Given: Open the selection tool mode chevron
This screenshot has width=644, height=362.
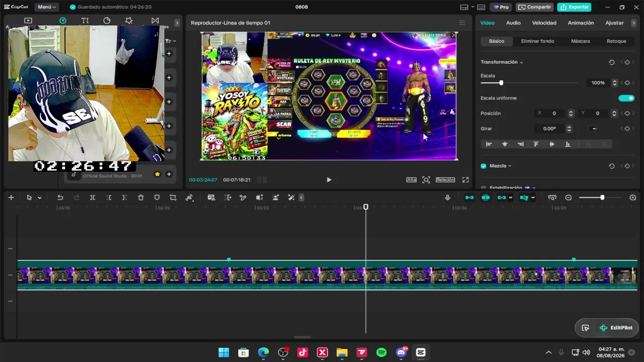Looking at the screenshot, I should click(39, 198).
